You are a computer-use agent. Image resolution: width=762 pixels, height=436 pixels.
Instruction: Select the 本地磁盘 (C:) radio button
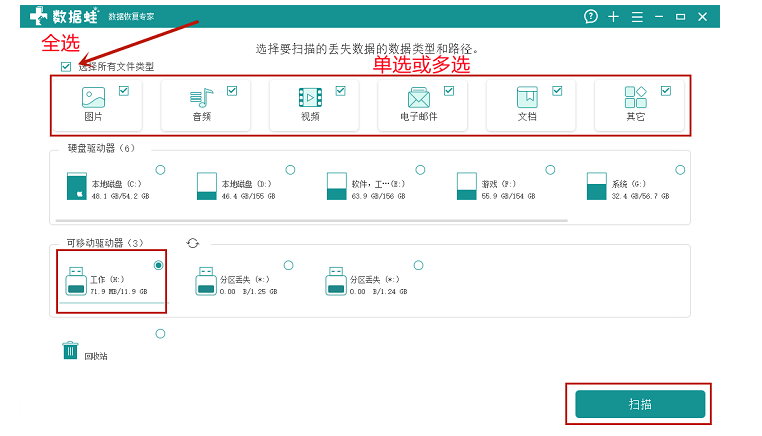pos(160,170)
